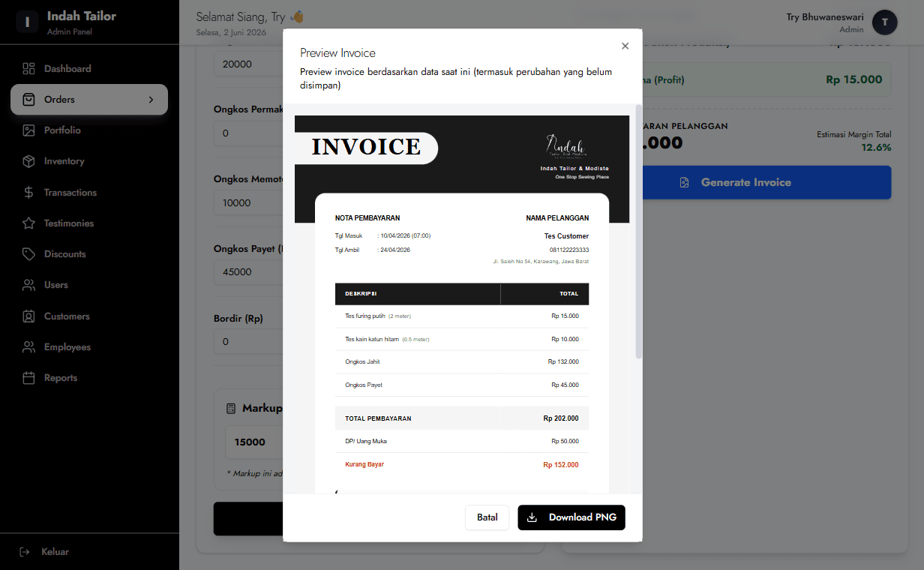Screen dimensions: 924x570
Task: Click the Tgl Ambil date 24/04/2026
Action: point(395,250)
